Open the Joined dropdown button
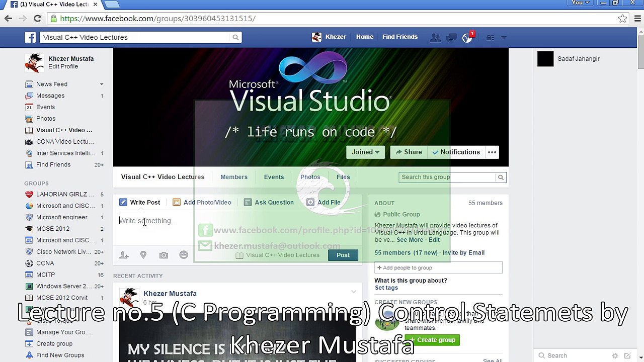 [365, 152]
